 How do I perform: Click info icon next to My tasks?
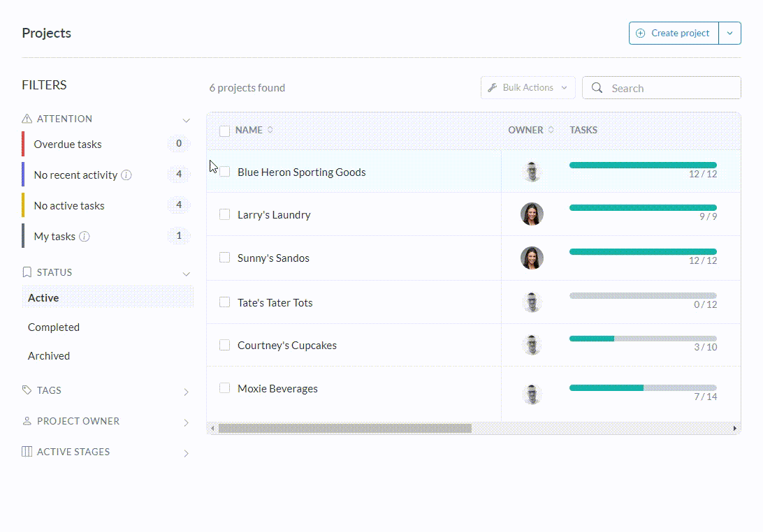tap(85, 237)
